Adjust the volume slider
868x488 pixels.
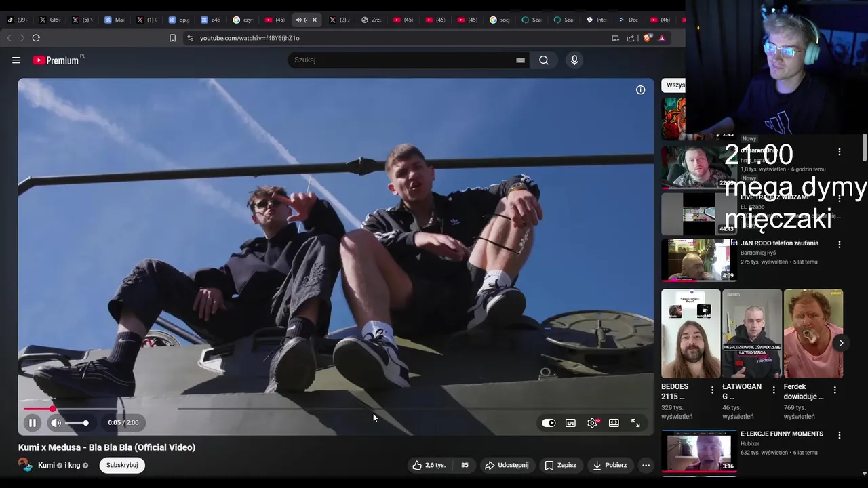point(77,423)
